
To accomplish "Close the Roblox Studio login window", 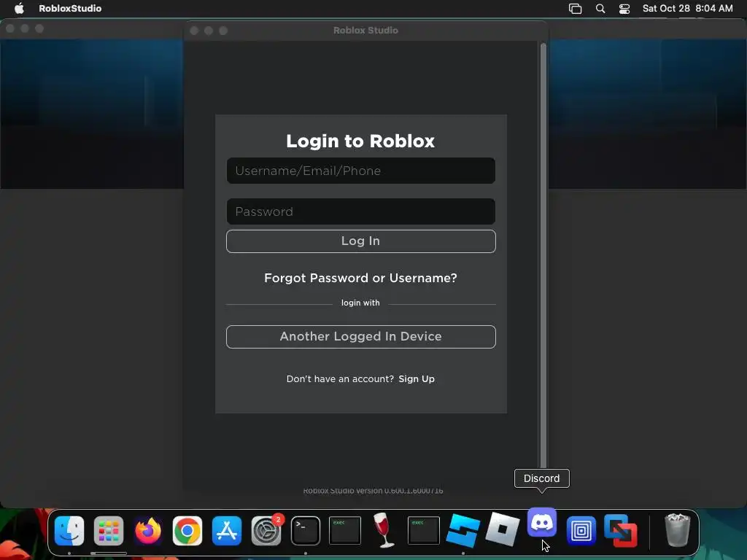I will point(194,31).
